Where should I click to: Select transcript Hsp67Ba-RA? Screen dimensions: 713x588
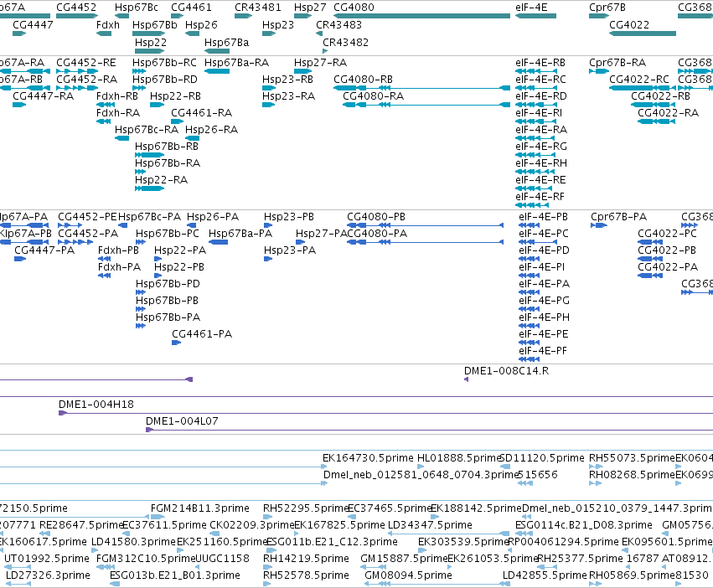point(236,62)
